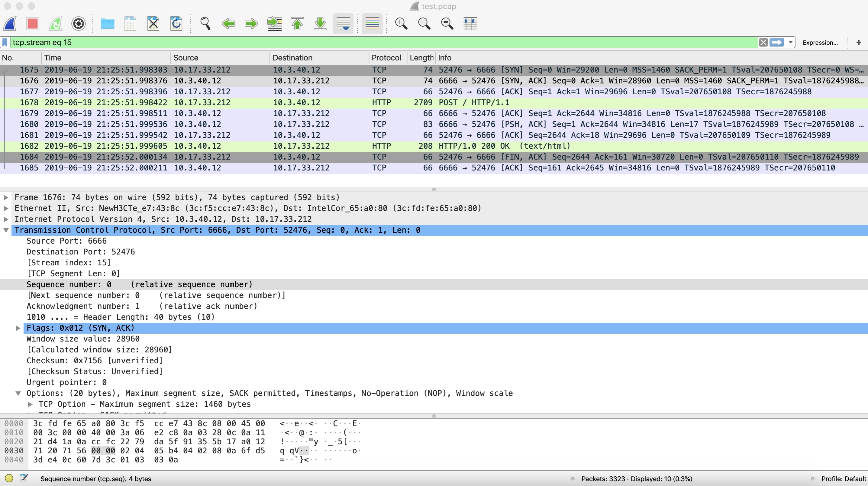Open the display filter history dropdown
Screen dimensions: 868x486
(790, 43)
